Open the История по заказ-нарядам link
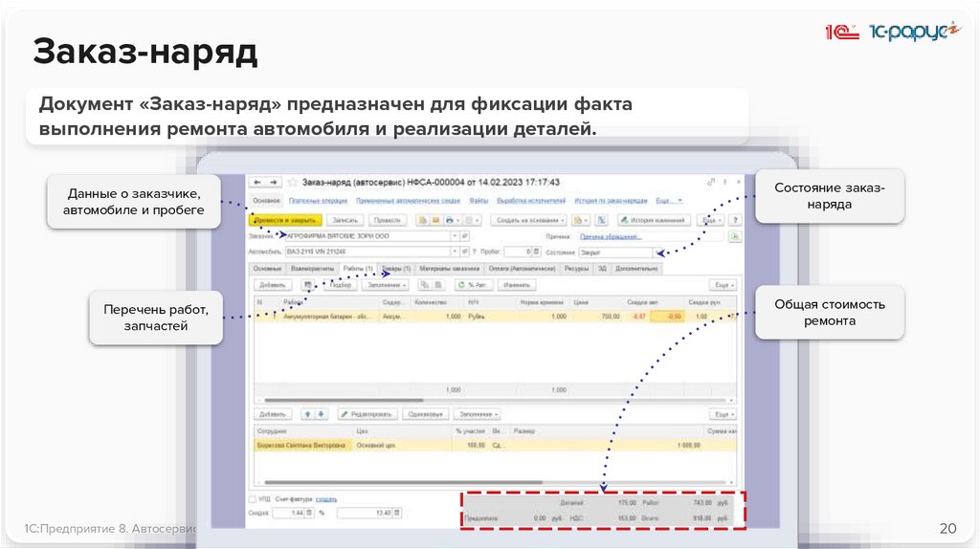The image size is (980, 549). point(612,201)
